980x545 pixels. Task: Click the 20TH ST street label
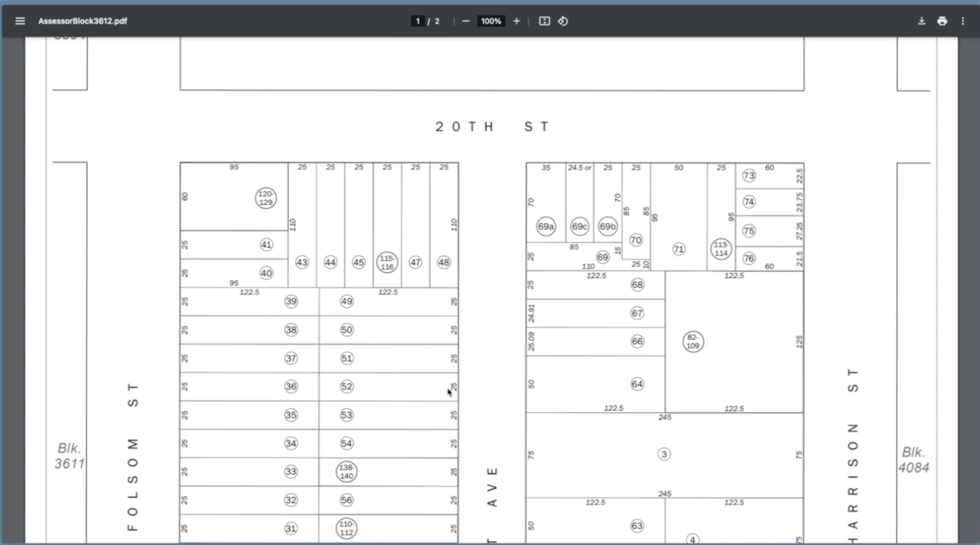(492, 127)
